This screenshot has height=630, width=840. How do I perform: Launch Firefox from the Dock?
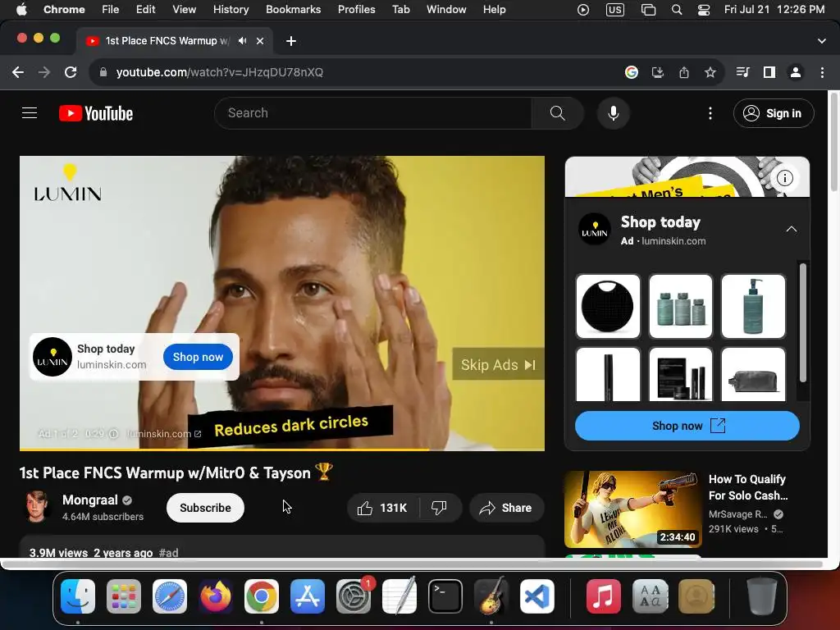click(x=216, y=596)
